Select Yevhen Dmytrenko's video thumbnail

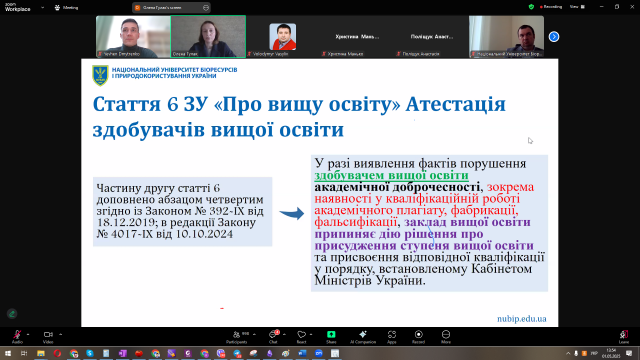point(133,37)
